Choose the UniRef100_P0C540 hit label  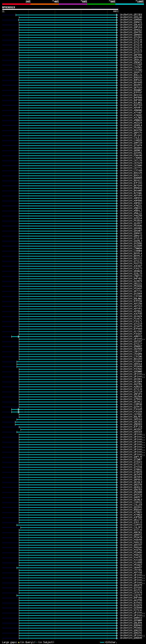(131, 369)
